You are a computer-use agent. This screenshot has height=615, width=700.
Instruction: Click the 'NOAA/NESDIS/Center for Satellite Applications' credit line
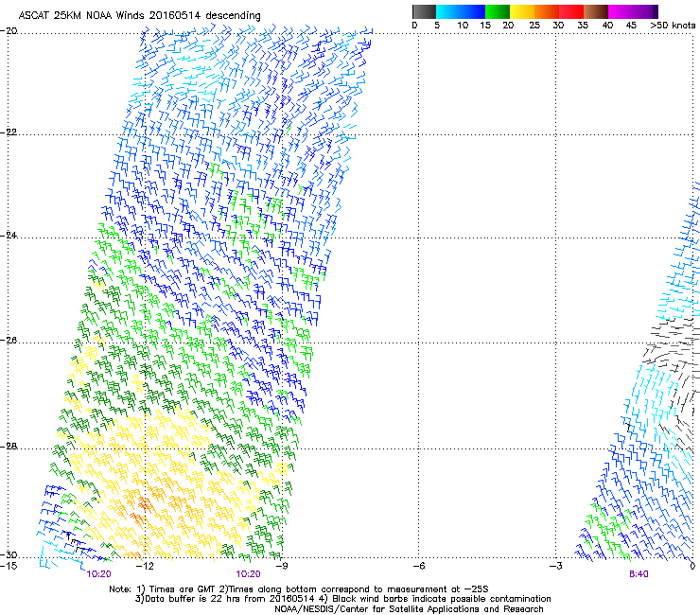click(409, 609)
